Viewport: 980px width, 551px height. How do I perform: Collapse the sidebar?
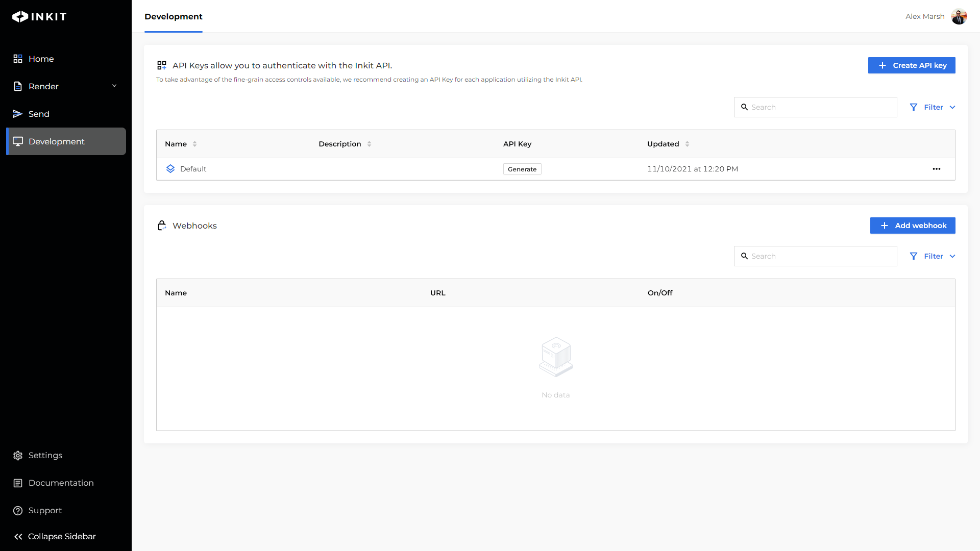pos(55,536)
